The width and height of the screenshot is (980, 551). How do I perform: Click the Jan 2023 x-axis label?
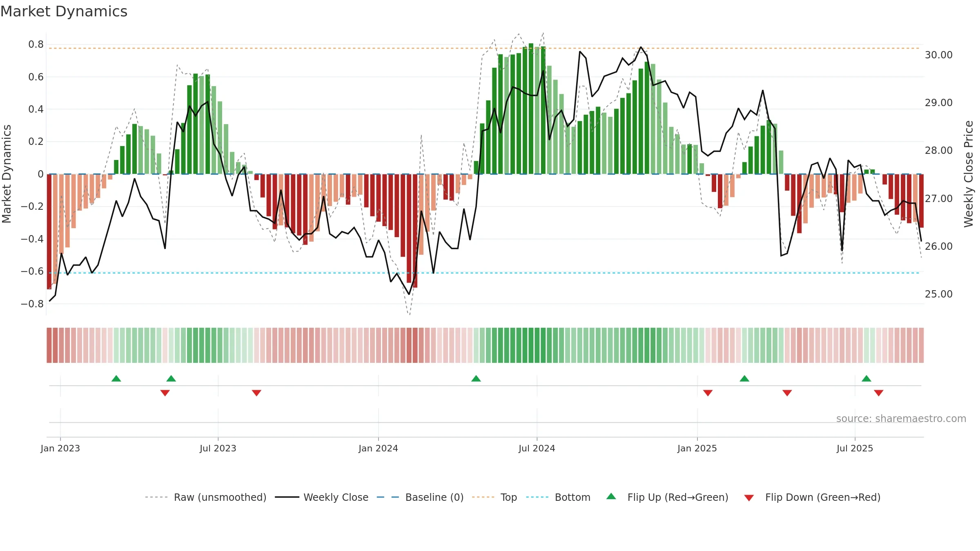pyautogui.click(x=60, y=448)
